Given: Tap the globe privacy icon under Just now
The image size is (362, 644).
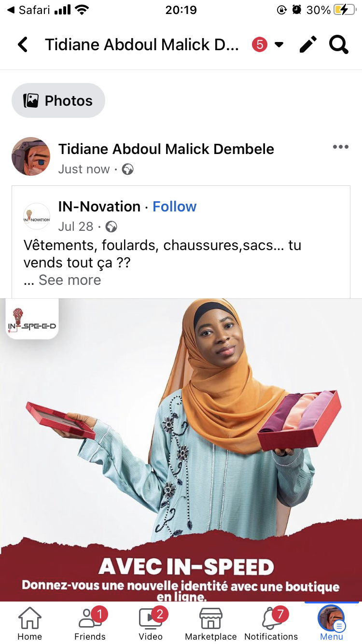Looking at the screenshot, I should tap(127, 169).
